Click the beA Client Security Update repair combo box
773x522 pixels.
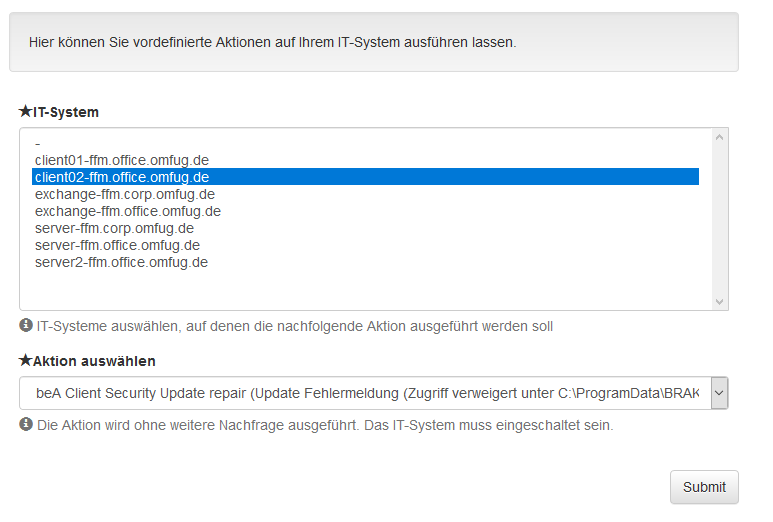click(374, 393)
